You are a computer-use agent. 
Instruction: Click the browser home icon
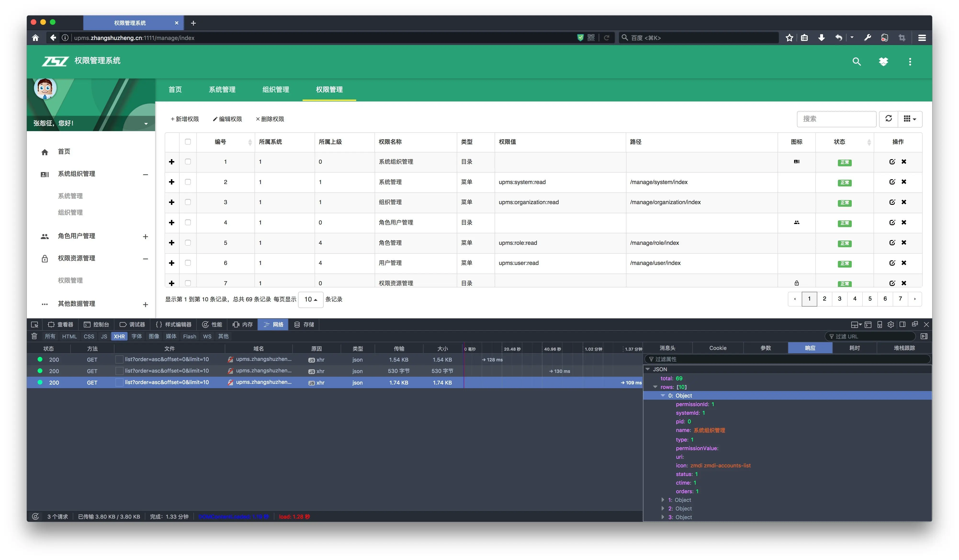[x=35, y=38]
